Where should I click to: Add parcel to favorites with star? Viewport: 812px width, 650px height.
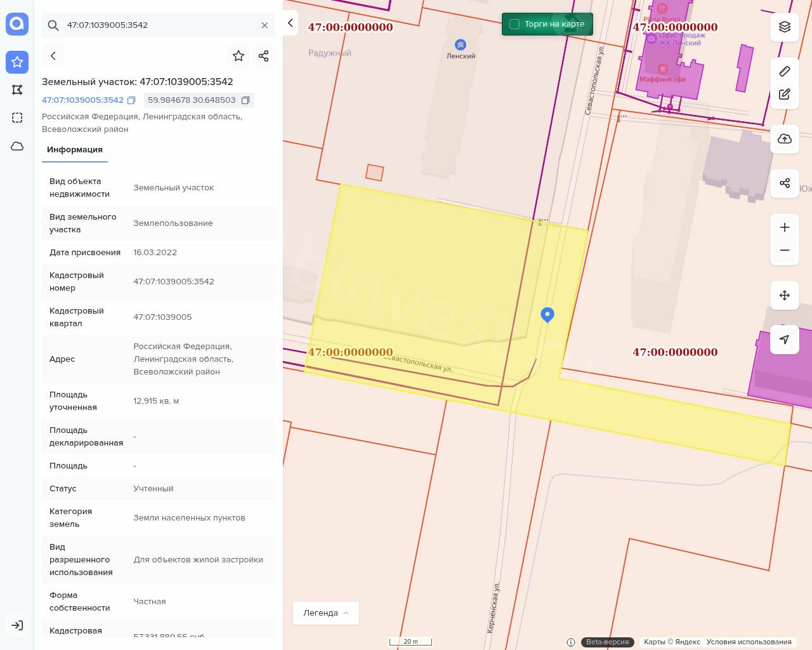pos(239,56)
